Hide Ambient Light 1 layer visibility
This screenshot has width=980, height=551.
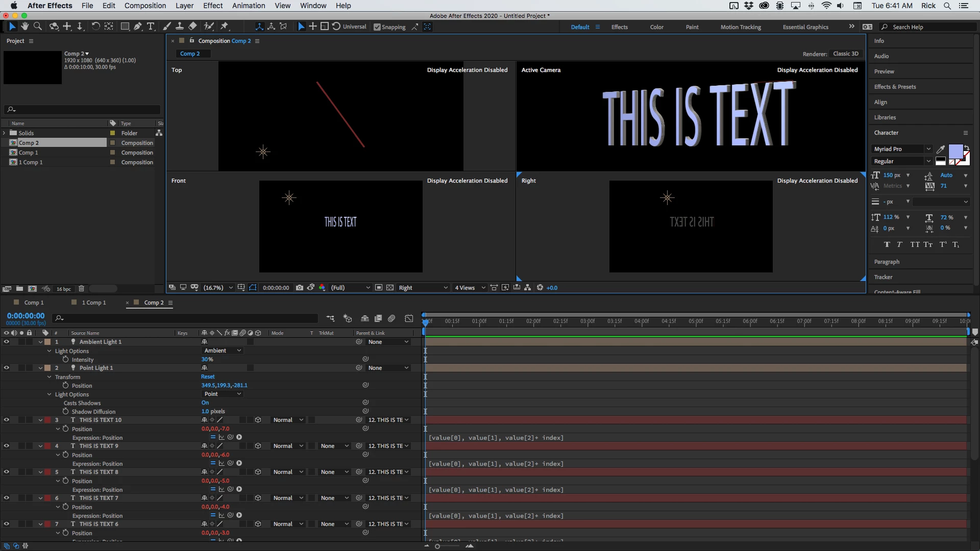7,342
